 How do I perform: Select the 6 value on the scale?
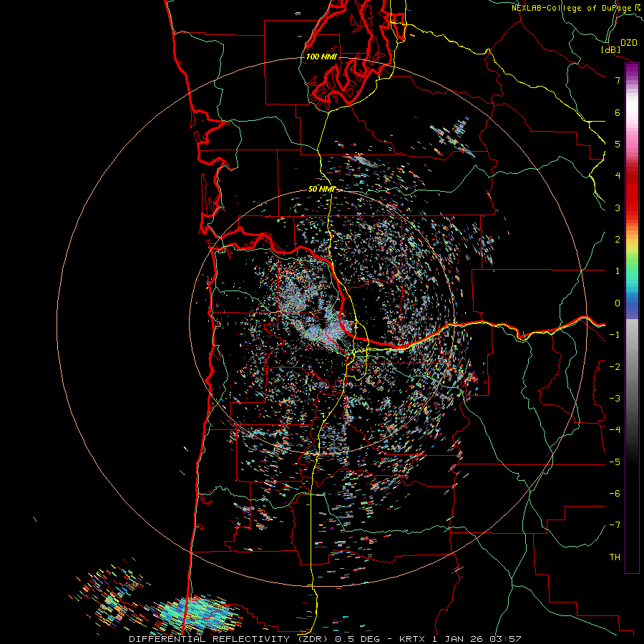click(618, 112)
